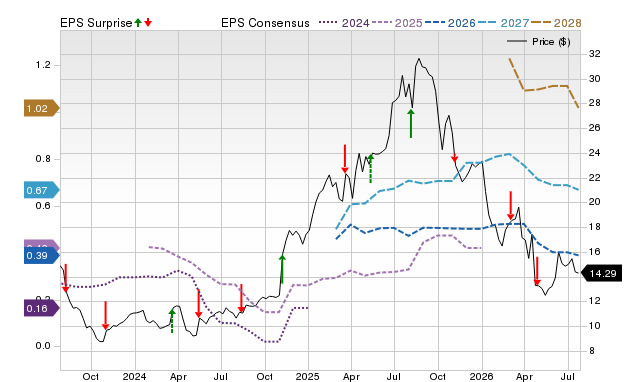Click the EPS Surprise legend label
Image resolution: width=640 pixels, height=382 pixels.
(96, 23)
